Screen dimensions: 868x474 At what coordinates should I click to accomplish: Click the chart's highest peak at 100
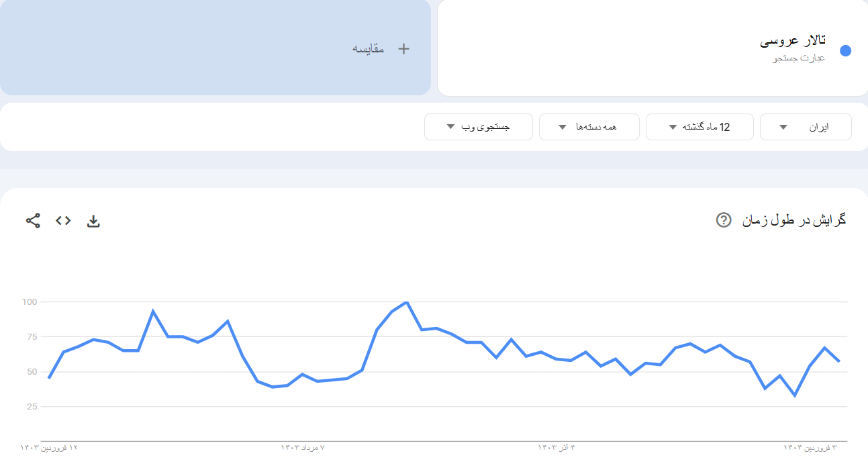(x=406, y=302)
